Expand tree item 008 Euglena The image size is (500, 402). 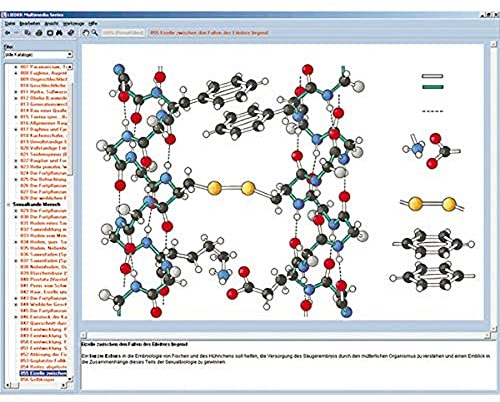16,73
